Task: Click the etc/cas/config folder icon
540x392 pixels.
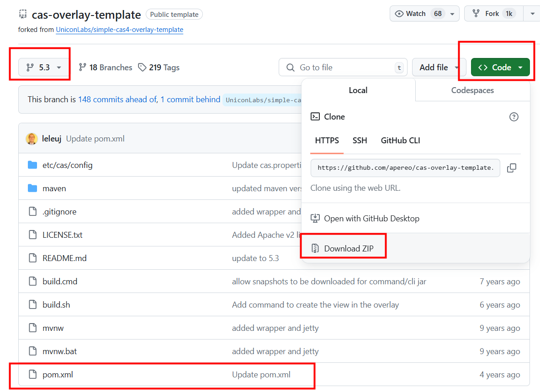Action: coord(32,165)
